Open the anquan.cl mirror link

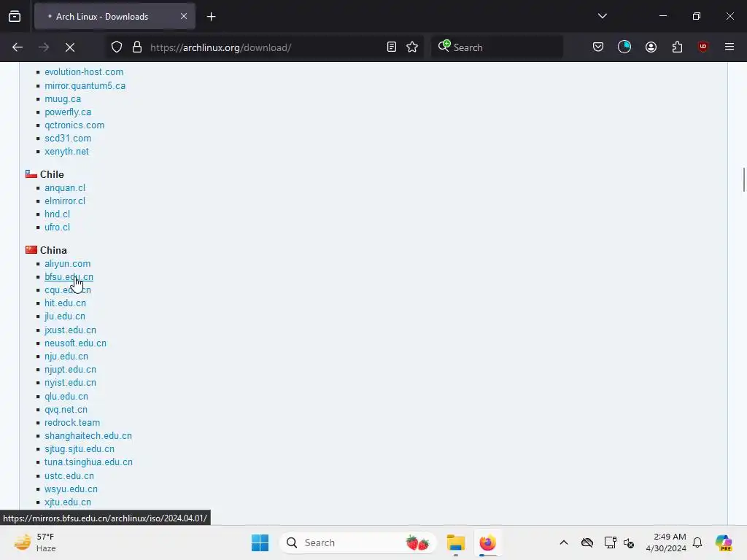(65, 188)
